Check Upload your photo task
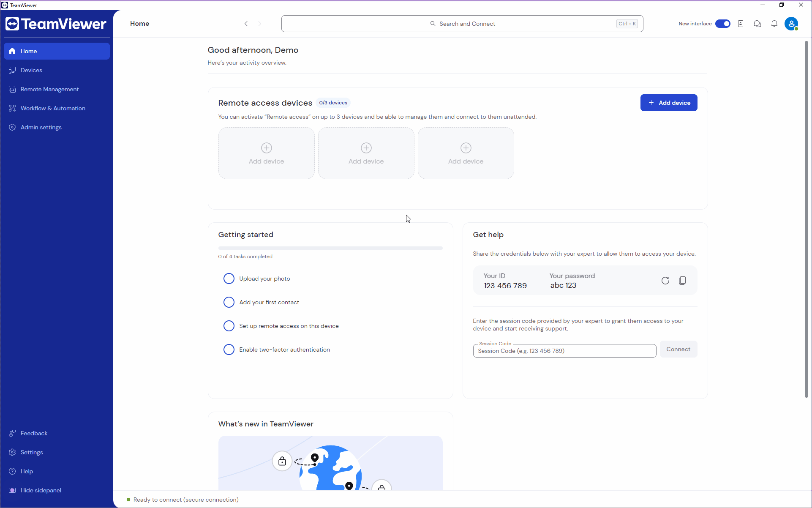This screenshot has width=812, height=508. [x=229, y=279]
